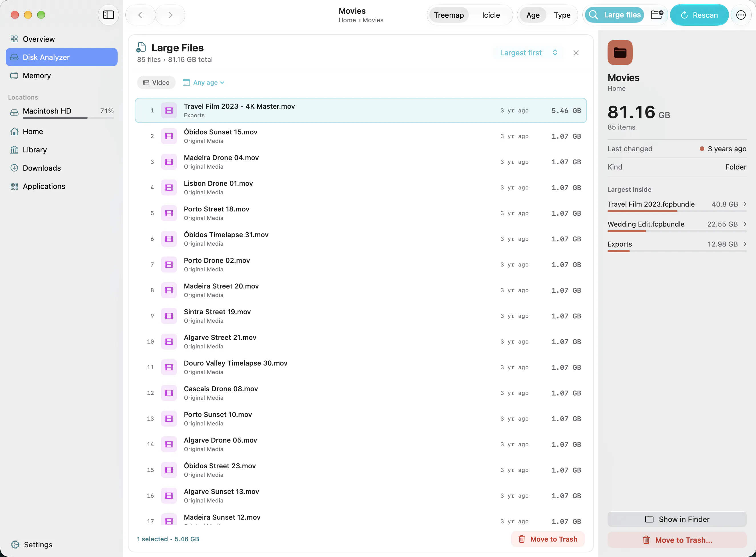Click the Macintosh HD usage bar

pos(69,118)
